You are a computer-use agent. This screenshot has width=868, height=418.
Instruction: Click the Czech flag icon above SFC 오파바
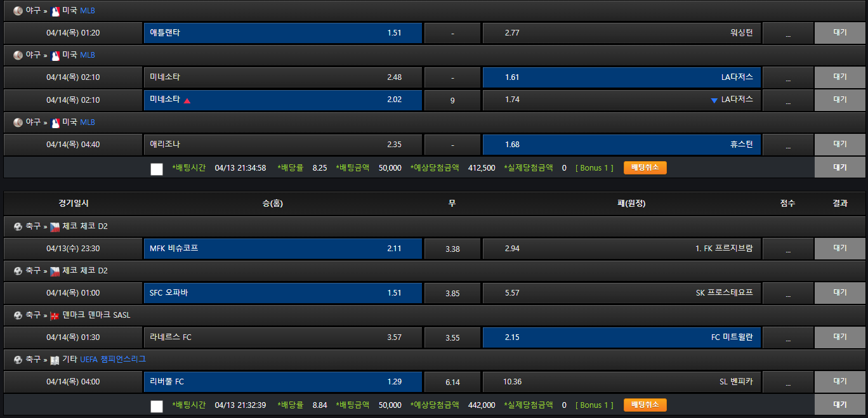click(x=55, y=271)
